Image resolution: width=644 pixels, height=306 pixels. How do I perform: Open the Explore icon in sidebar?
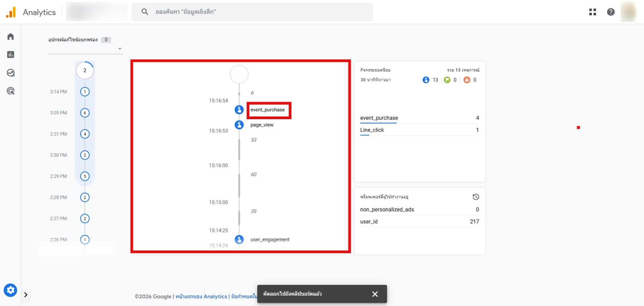(11, 73)
